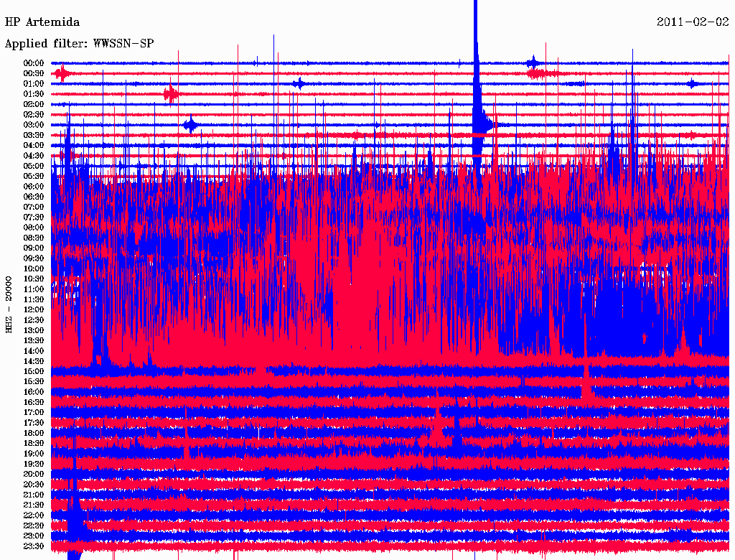The width and height of the screenshot is (735, 560).
Task: Click the blue event burst in the middle of the 01:00 trace
Action: pyautogui.click(x=299, y=84)
